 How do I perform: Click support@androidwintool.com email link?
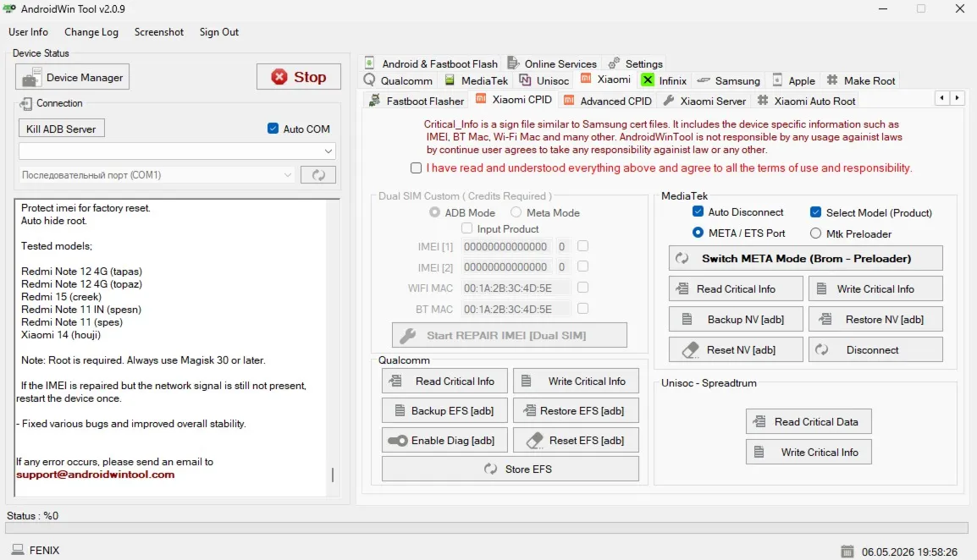tap(96, 475)
